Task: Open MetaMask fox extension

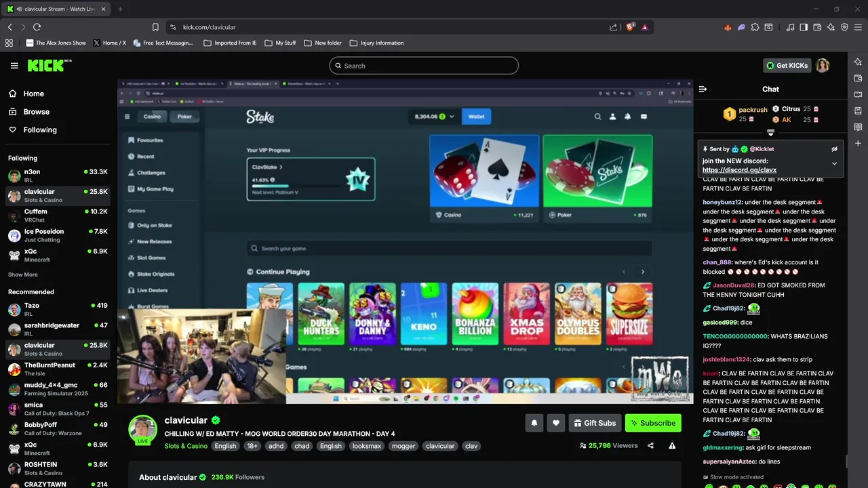Action: click(x=728, y=27)
